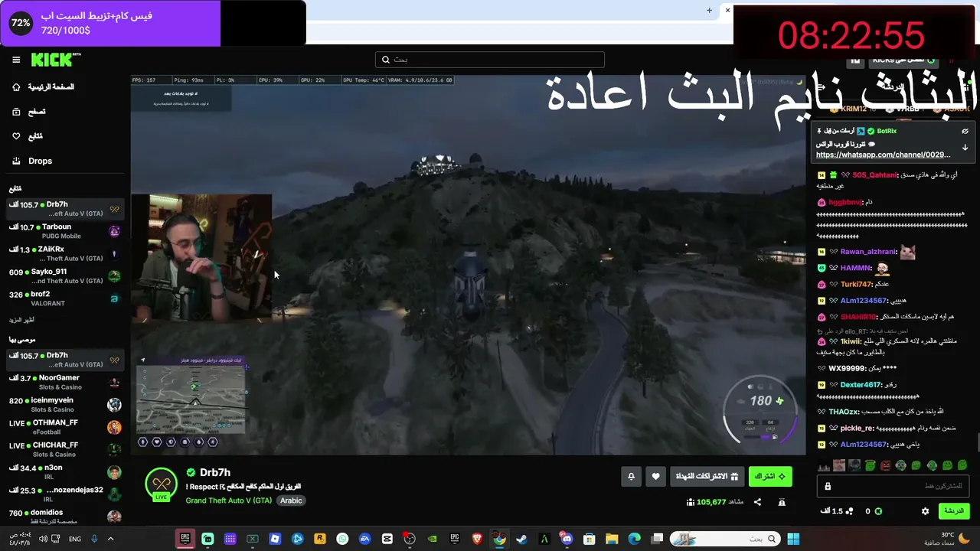The width and height of the screenshot is (980, 551).
Task: Open Tarboun's PUBG Mobile channel
Action: point(65,231)
